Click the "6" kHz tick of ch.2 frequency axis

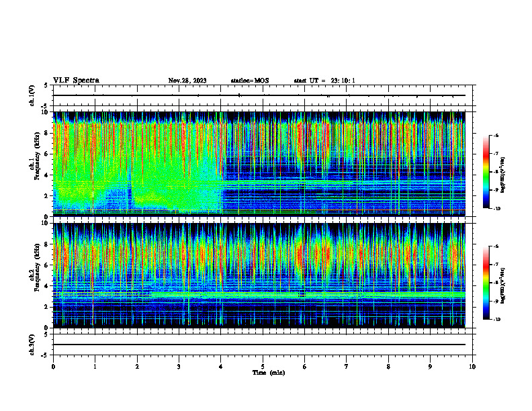pyautogui.click(x=46, y=265)
